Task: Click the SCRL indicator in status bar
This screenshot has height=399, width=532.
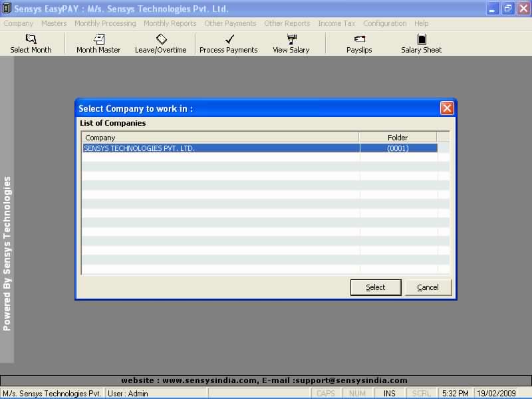Action: (422, 394)
